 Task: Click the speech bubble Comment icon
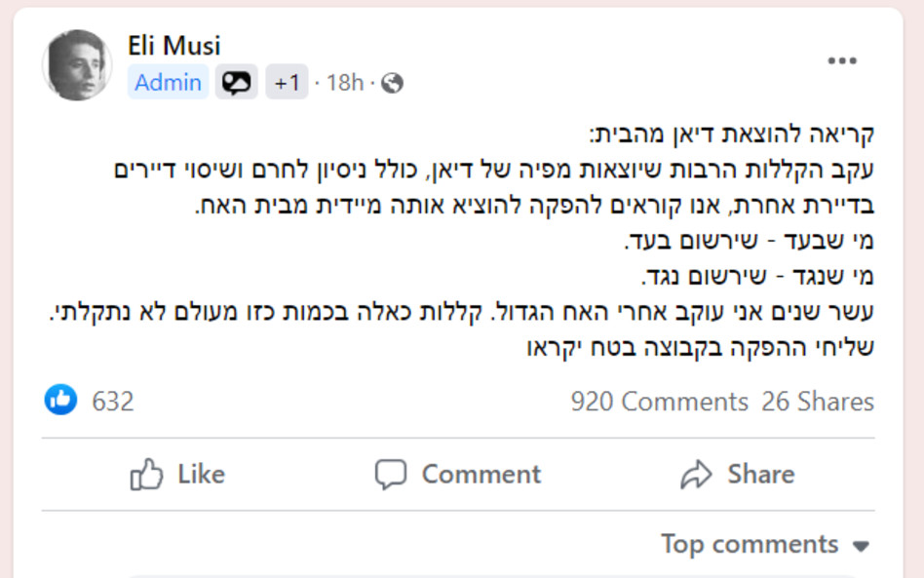(393, 474)
